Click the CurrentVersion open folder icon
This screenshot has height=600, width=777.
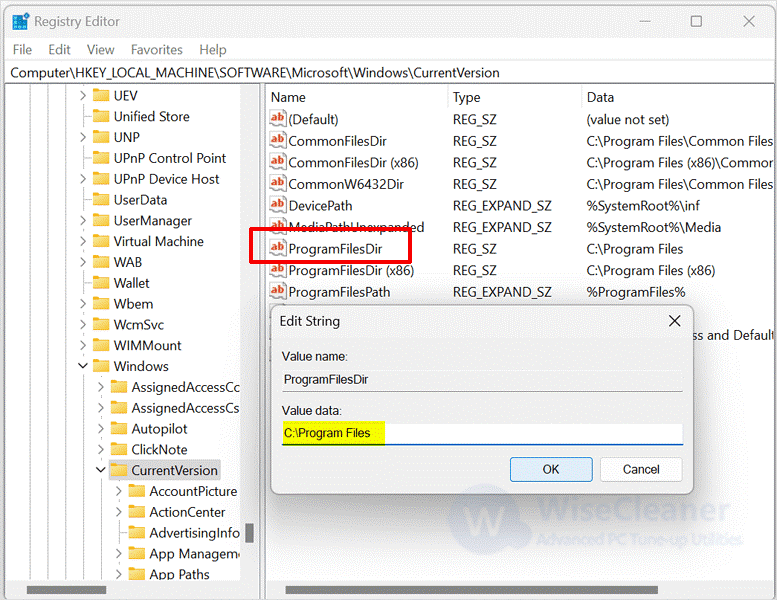click(x=119, y=470)
